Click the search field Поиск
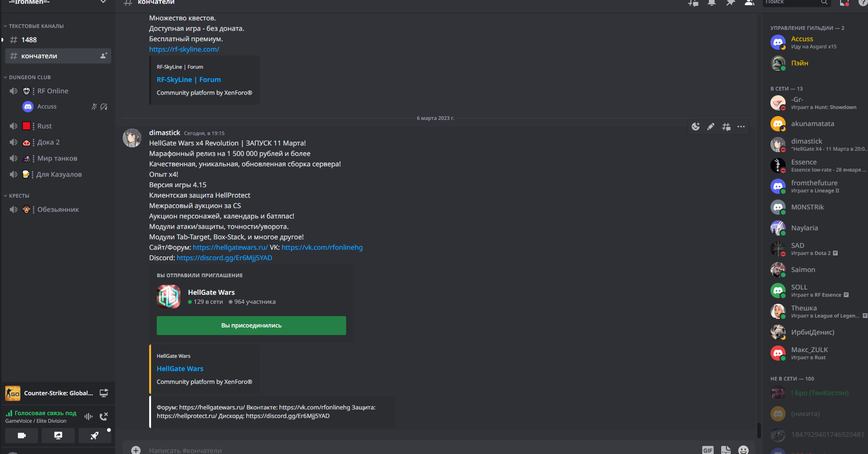 point(797,2)
